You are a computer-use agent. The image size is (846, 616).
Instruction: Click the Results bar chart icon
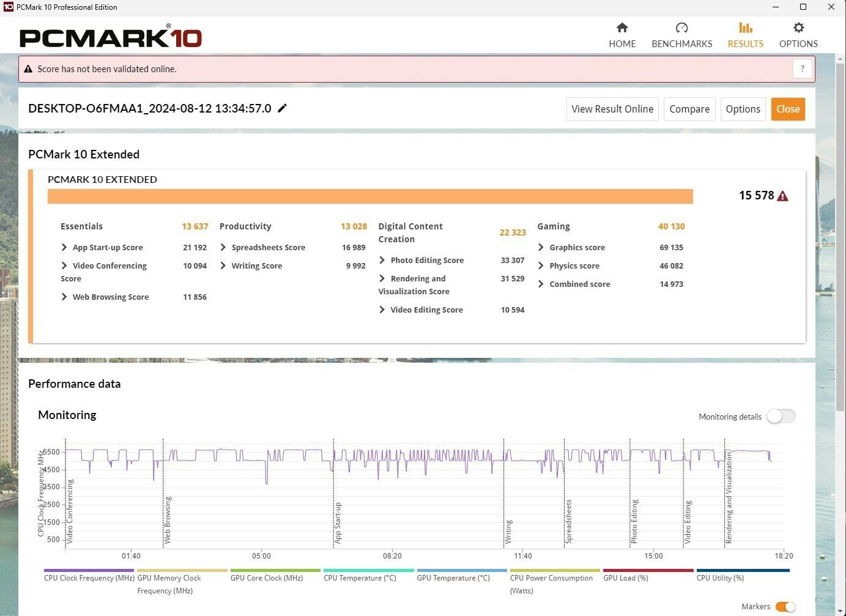pos(745,28)
